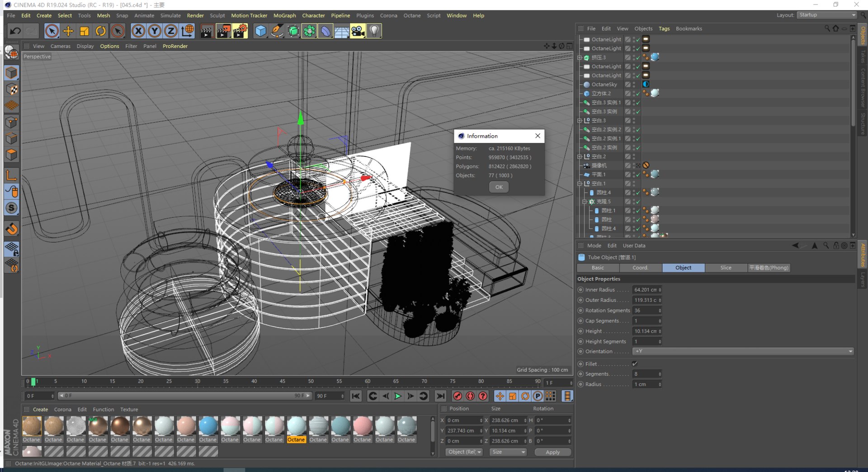Select the Rotate tool icon
Image resolution: width=868 pixels, height=472 pixels.
(x=101, y=31)
